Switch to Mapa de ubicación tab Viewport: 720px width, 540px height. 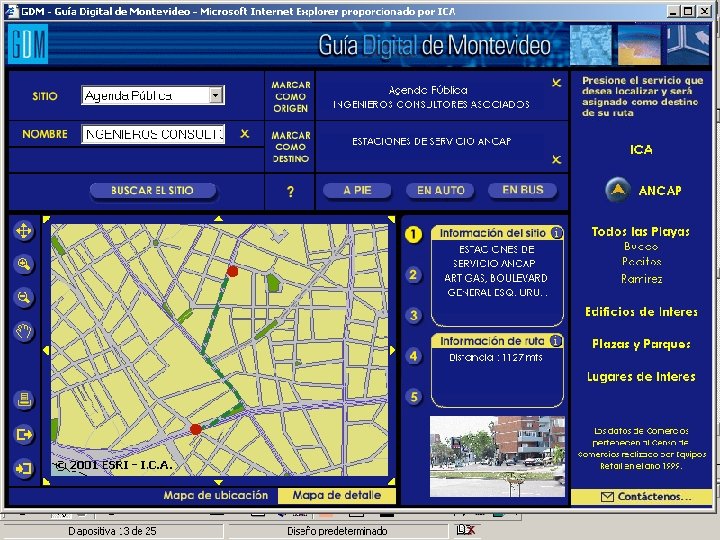point(215,495)
